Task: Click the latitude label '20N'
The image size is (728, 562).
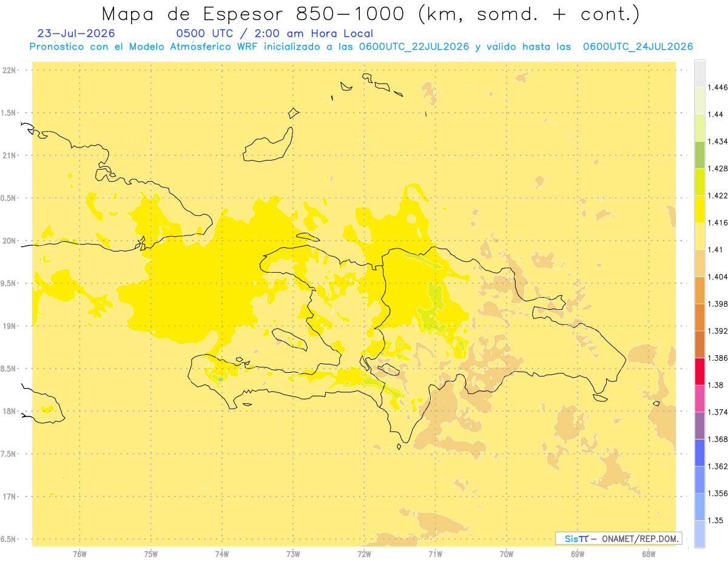Action: click(9, 241)
